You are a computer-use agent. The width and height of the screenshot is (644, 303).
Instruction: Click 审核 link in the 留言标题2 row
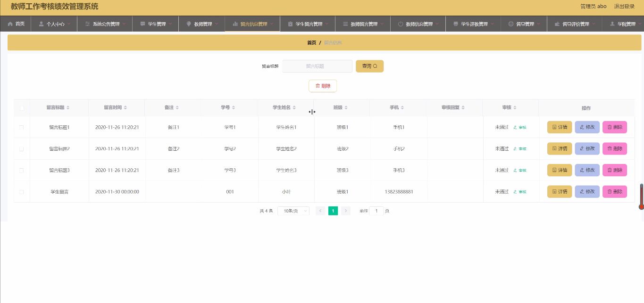520,149
